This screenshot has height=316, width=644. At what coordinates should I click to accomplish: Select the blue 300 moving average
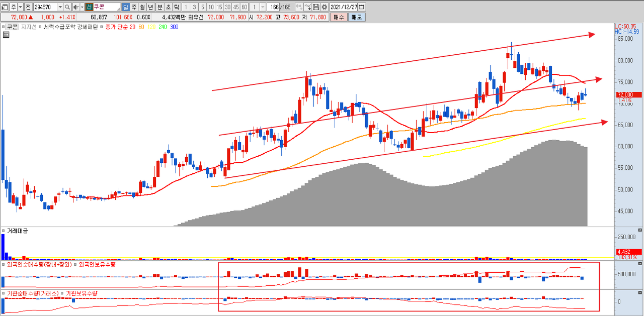[x=174, y=27]
